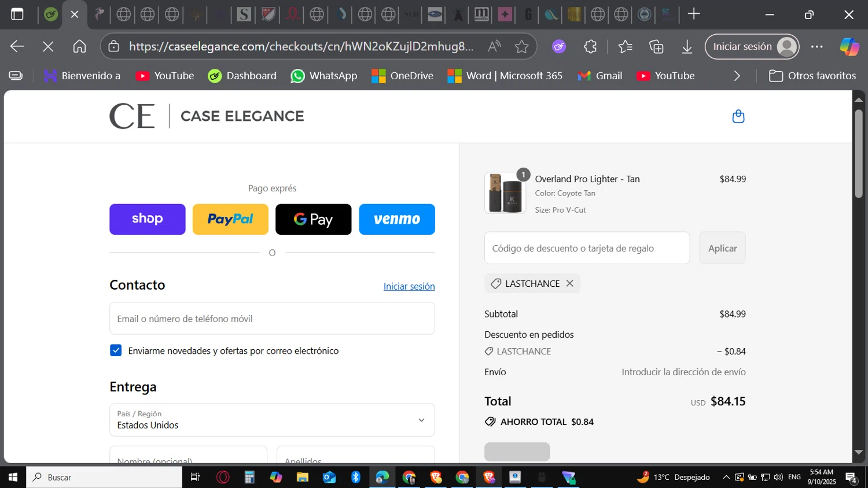868x488 pixels.
Task: Choose the Venmo express button
Action: tap(397, 219)
